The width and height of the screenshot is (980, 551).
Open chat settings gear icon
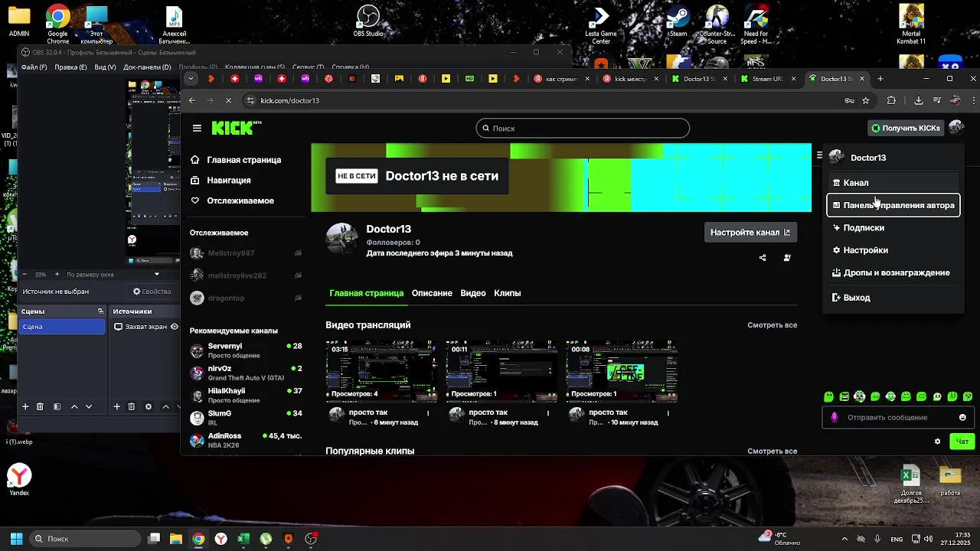coord(937,442)
